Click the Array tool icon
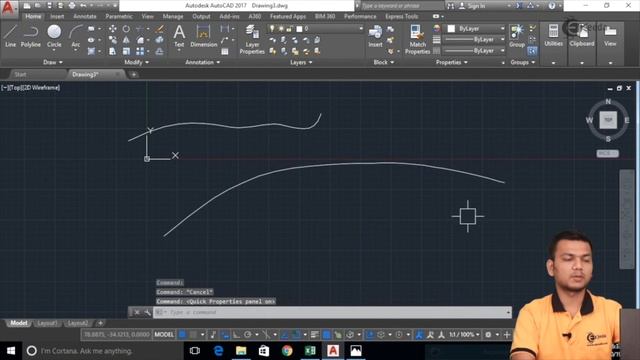The height and width of the screenshot is (360, 640). [140, 51]
